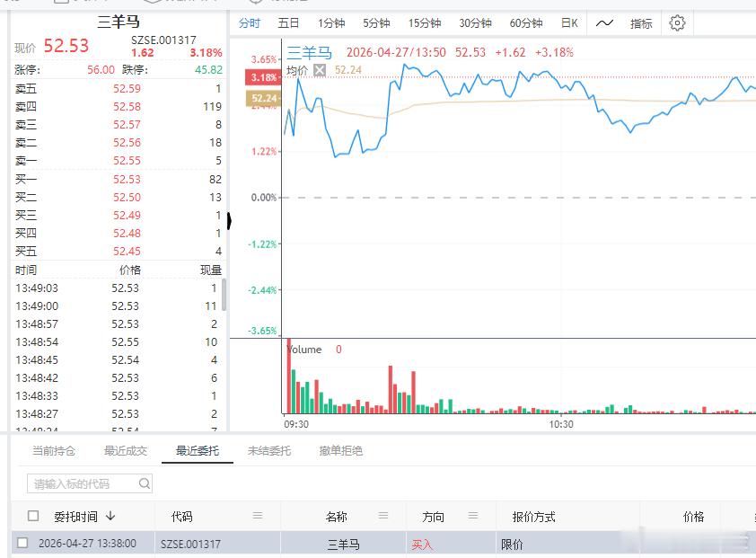Image resolution: width=756 pixels, height=558 pixels.
Task: Click the 卖三 price 52.57
Action: [x=127, y=125]
